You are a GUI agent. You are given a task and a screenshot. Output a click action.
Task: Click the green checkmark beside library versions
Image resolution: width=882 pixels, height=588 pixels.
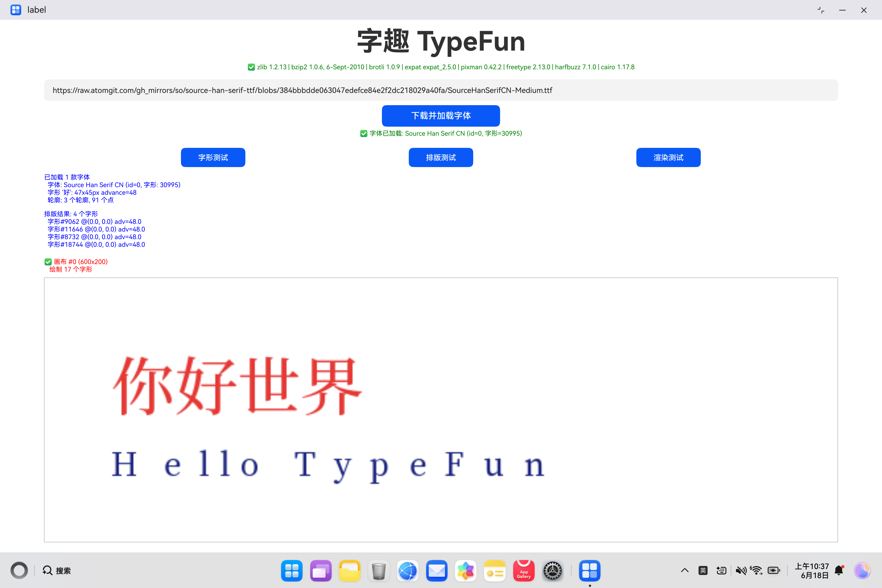[x=251, y=67]
